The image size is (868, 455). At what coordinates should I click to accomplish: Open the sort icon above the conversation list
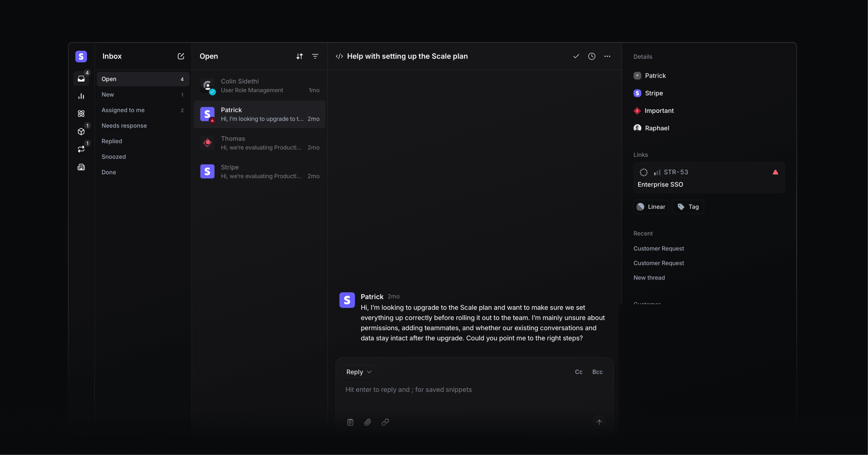pos(299,56)
